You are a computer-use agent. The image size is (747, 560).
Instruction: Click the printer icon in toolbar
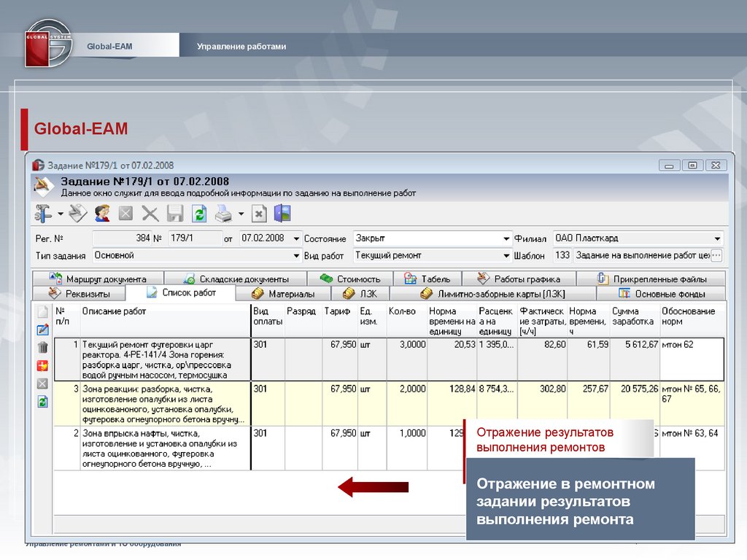coord(223,214)
